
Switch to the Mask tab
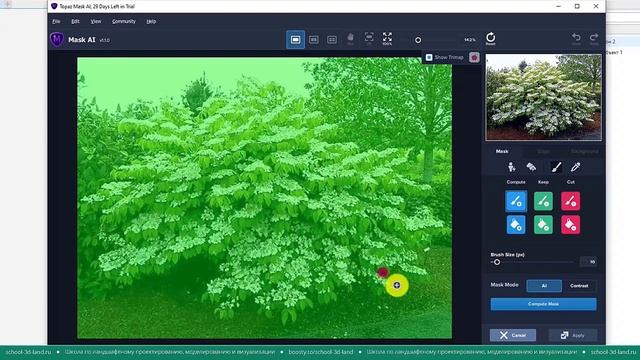click(x=502, y=151)
